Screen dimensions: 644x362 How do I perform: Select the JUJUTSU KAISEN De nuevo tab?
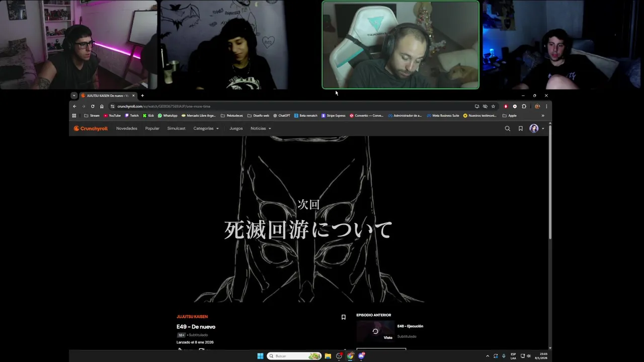pyautogui.click(x=107, y=96)
